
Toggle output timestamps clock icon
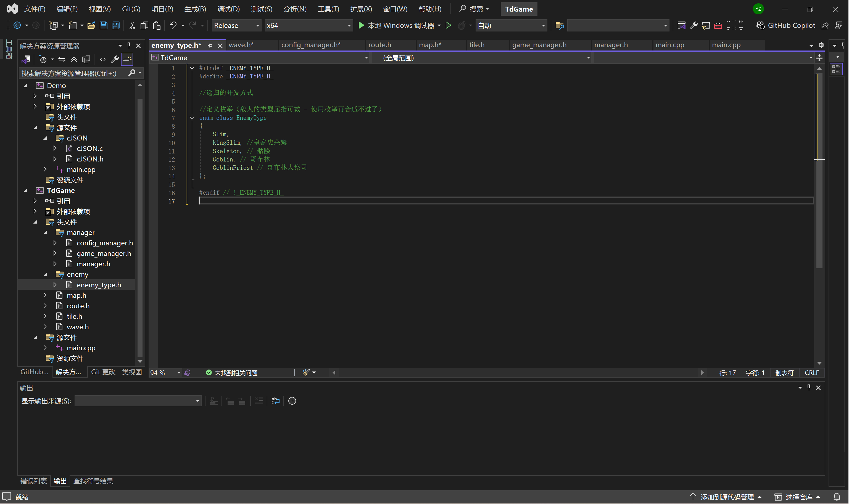coord(292,401)
